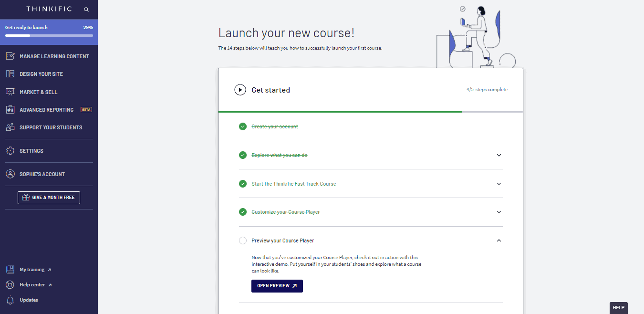Screen dimensions: 644x314
Task: Expand the Customize your Course Player step
Action: coord(499,212)
